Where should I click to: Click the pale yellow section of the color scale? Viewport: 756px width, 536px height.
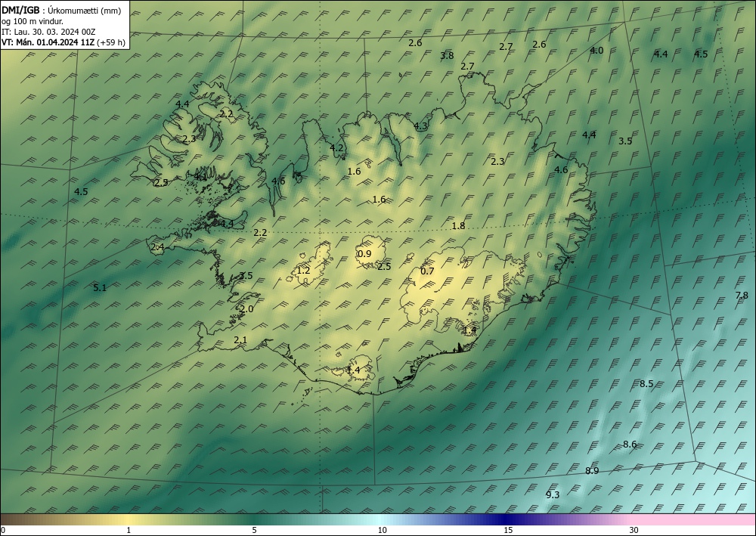(x=129, y=519)
